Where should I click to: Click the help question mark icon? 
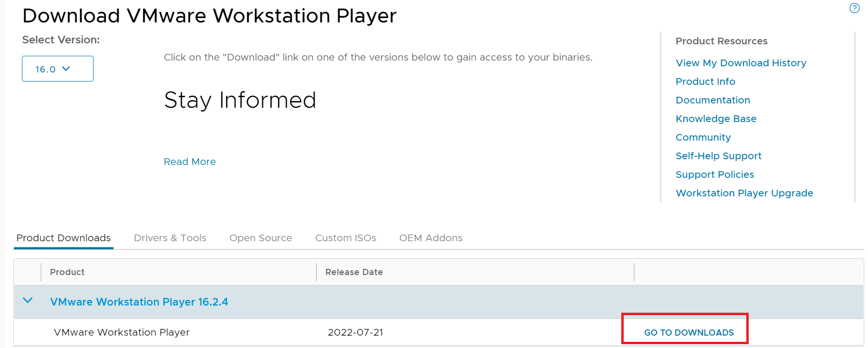point(854,9)
